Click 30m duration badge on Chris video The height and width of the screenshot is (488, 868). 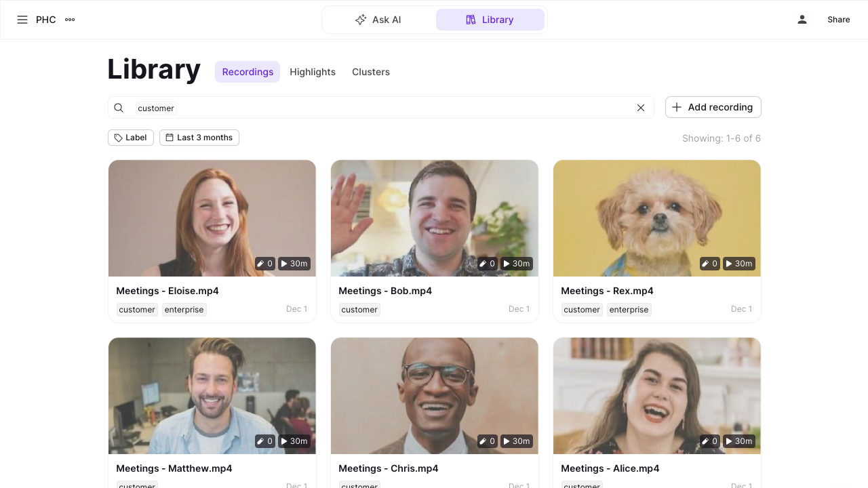(x=516, y=441)
